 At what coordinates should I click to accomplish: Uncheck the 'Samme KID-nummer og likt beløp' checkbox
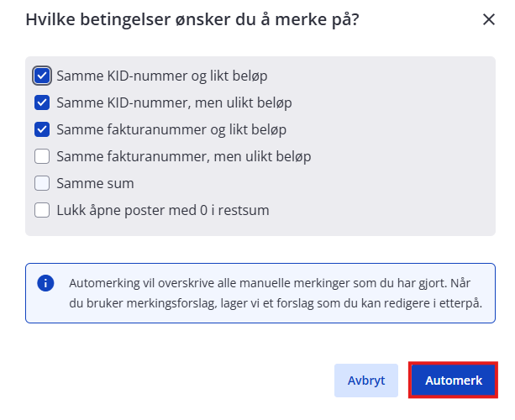[x=42, y=76]
